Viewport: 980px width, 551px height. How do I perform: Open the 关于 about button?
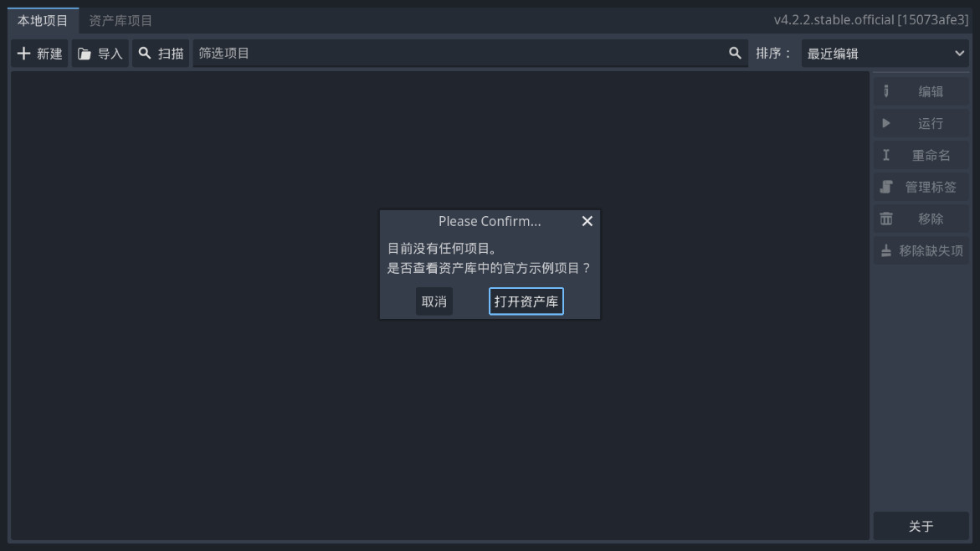point(921,526)
